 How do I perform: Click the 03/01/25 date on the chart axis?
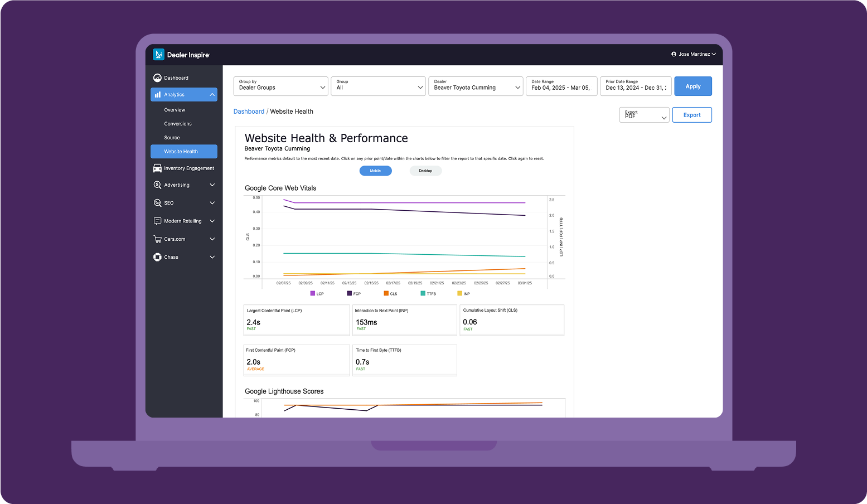point(525,283)
